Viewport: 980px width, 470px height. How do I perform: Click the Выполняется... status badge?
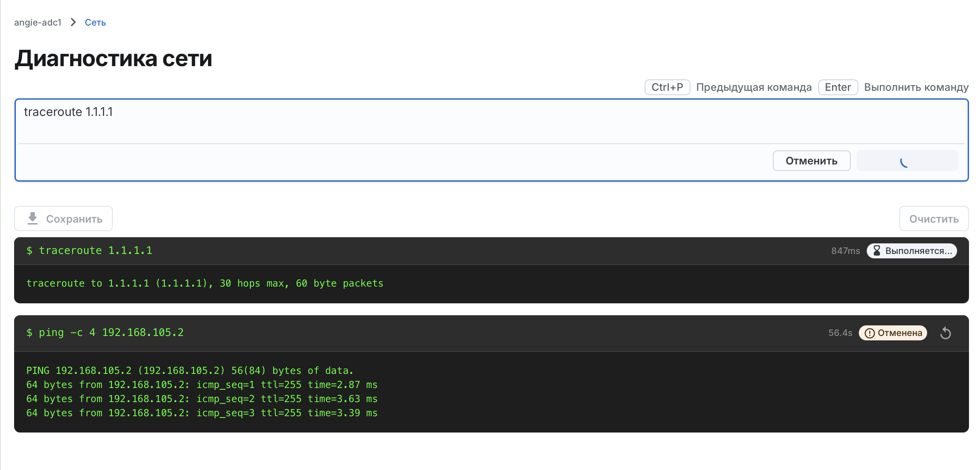pyautogui.click(x=912, y=250)
